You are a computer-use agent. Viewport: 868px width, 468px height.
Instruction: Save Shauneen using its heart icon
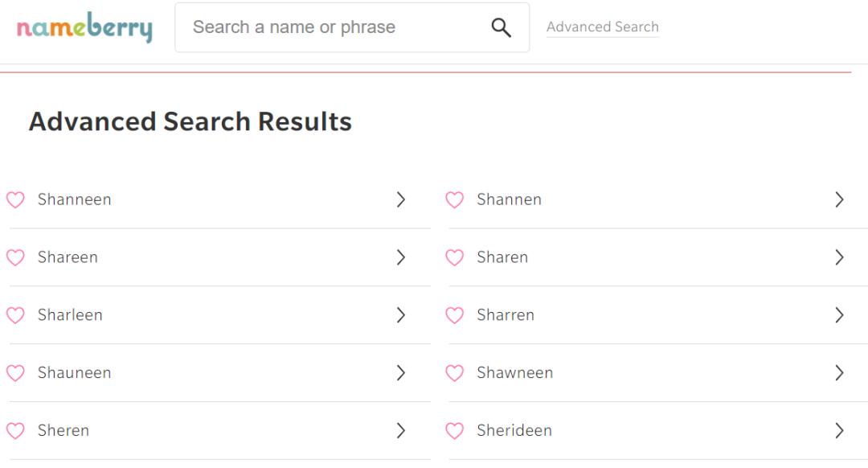pyautogui.click(x=15, y=374)
